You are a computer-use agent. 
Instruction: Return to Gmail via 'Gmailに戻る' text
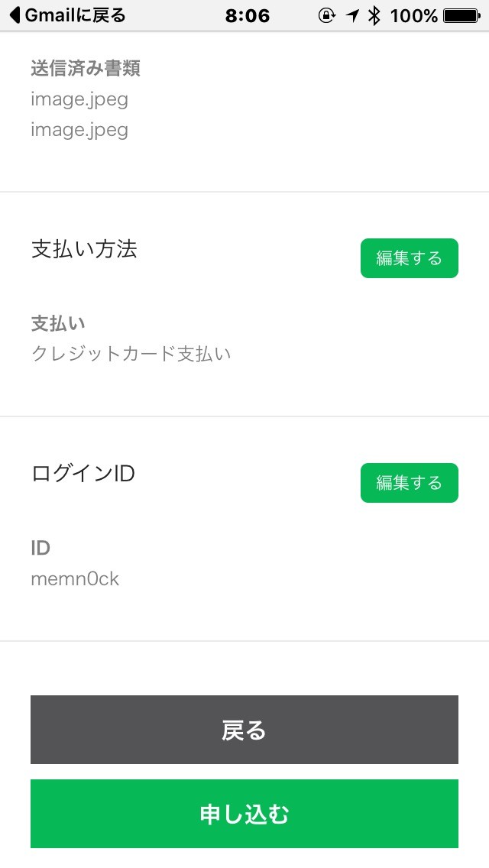[75, 15]
